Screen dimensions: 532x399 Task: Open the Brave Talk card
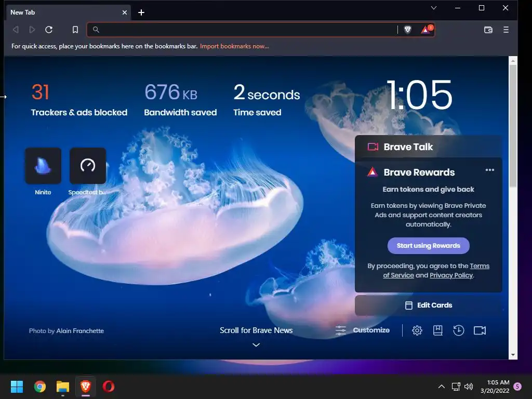428,147
